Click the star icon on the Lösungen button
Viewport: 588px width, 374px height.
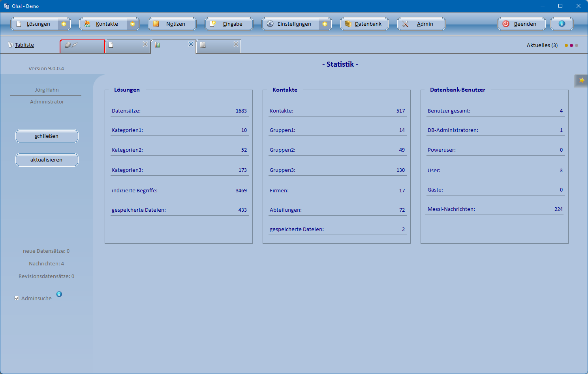[x=64, y=24]
